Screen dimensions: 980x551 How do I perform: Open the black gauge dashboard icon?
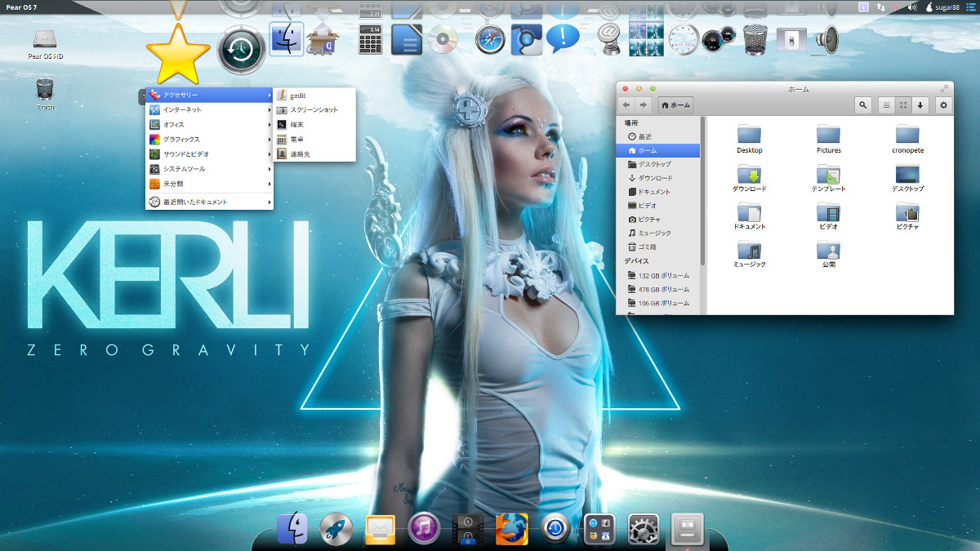(717, 39)
